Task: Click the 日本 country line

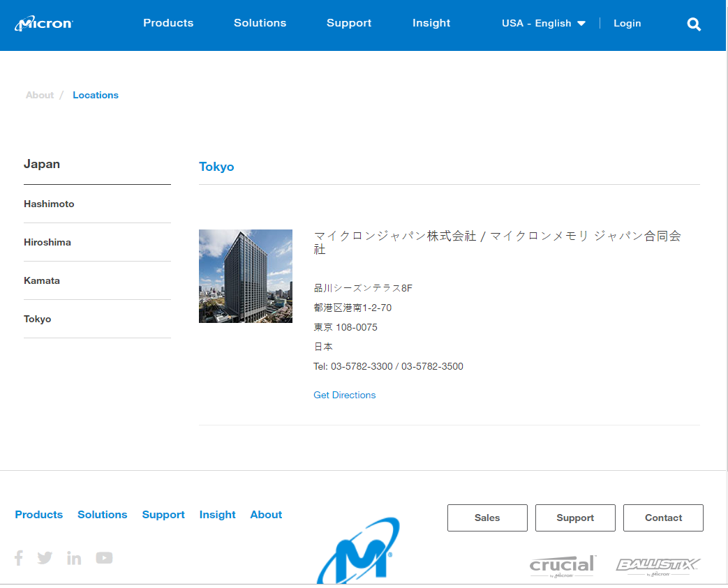Action: 323,347
